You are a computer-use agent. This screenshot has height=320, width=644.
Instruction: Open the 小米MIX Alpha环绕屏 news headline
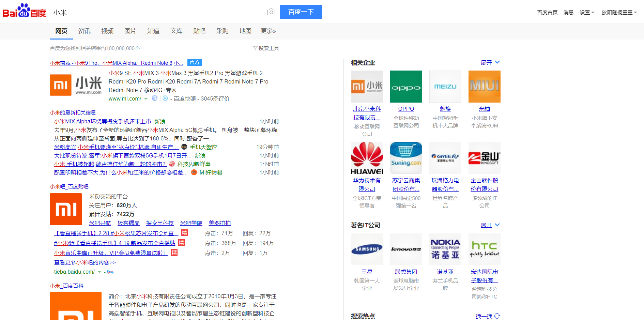[103, 122]
